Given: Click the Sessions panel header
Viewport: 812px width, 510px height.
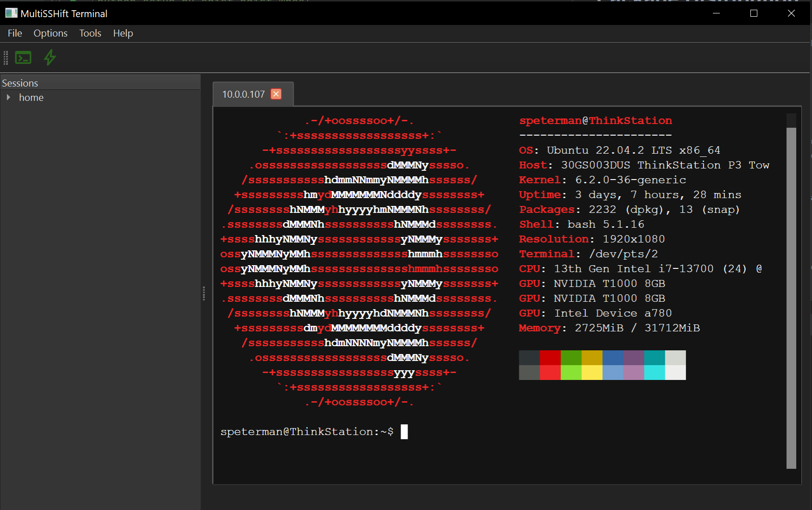Looking at the screenshot, I should pos(100,83).
